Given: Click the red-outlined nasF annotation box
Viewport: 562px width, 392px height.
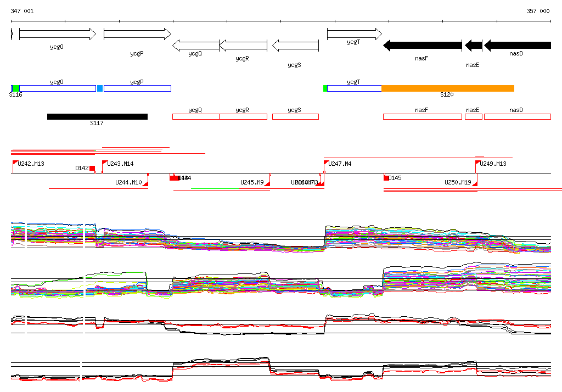Looking at the screenshot, I should coord(422,116).
